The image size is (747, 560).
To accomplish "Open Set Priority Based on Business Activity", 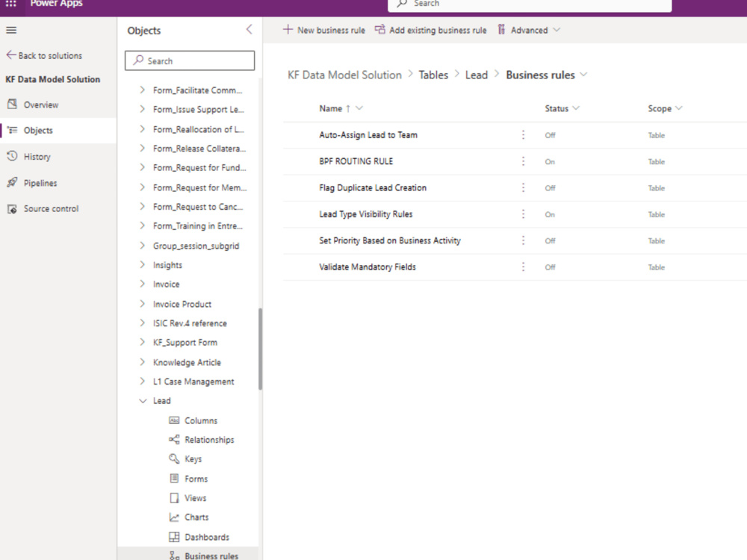I will click(390, 241).
